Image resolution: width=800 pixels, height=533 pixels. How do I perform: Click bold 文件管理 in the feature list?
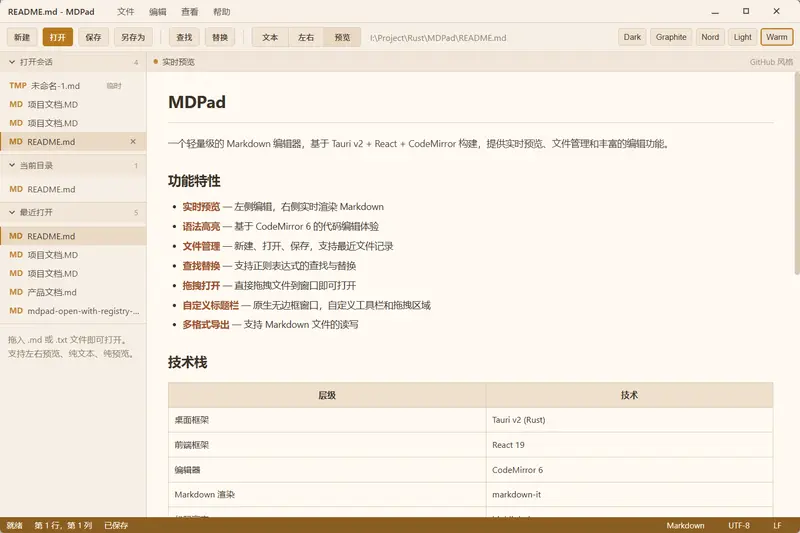click(202, 246)
